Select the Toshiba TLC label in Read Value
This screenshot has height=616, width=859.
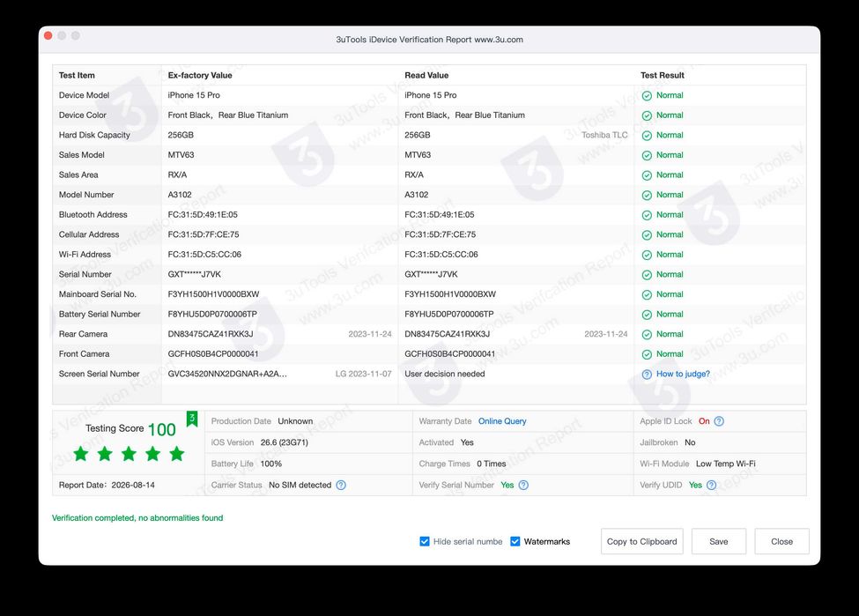(x=604, y=135)
